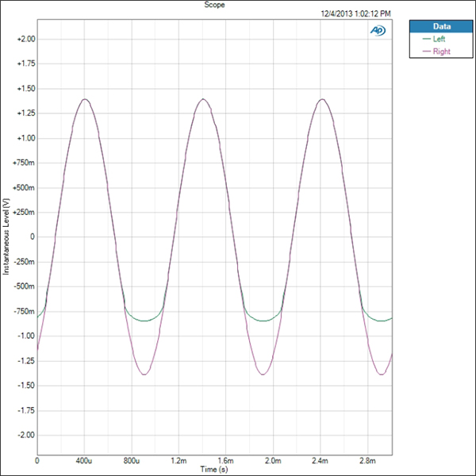Click the -1.25 Y-axis value
Image resolution: width=476 pixels, height=476 pixels.
(26, 361)
